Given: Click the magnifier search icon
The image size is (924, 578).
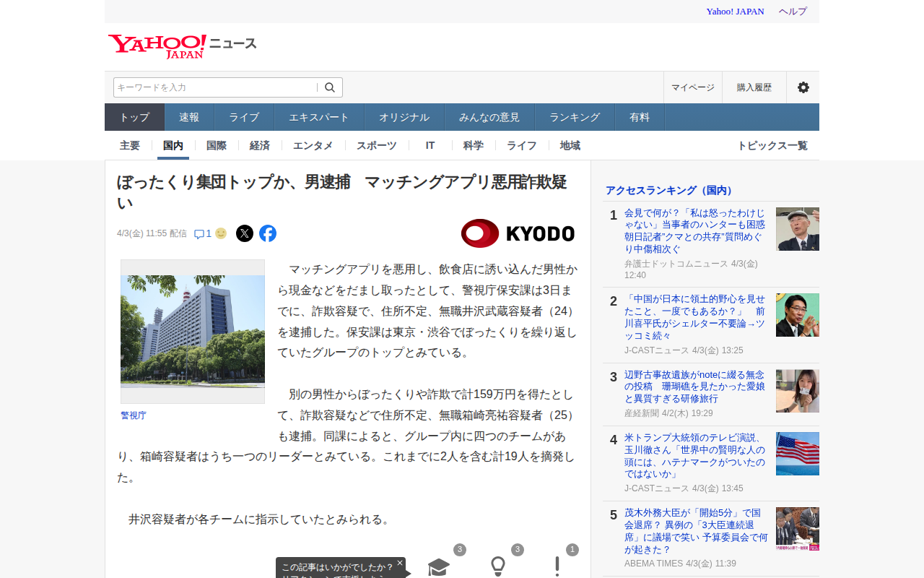Looking at the screenshot, I should tap(330, 87).
